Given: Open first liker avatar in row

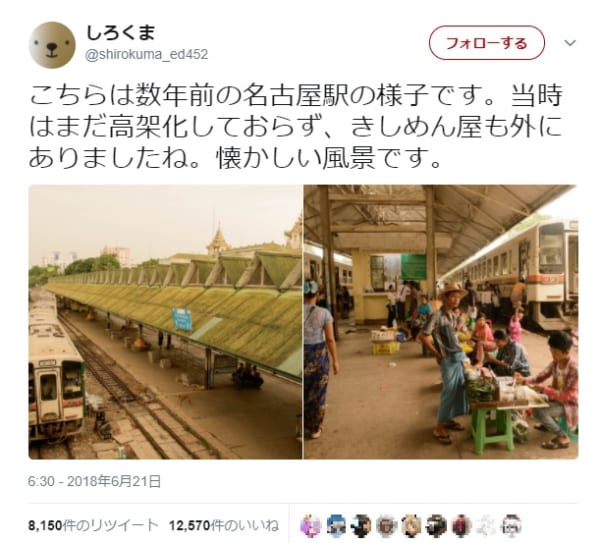Looking at the screenshot, I should (311, 525).
